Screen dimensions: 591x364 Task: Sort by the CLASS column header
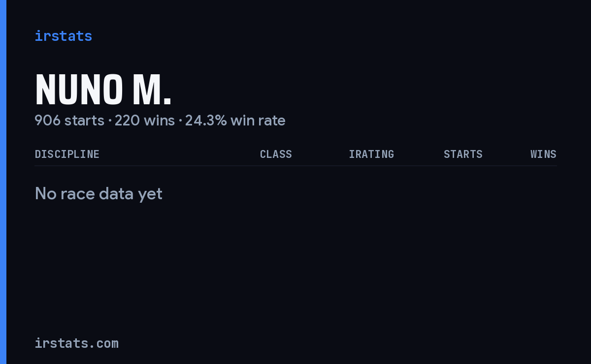(x=276, y=154)
